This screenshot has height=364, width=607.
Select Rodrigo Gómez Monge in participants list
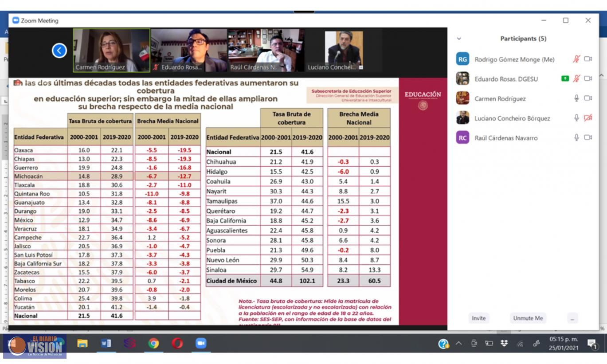tap(514, 59)
